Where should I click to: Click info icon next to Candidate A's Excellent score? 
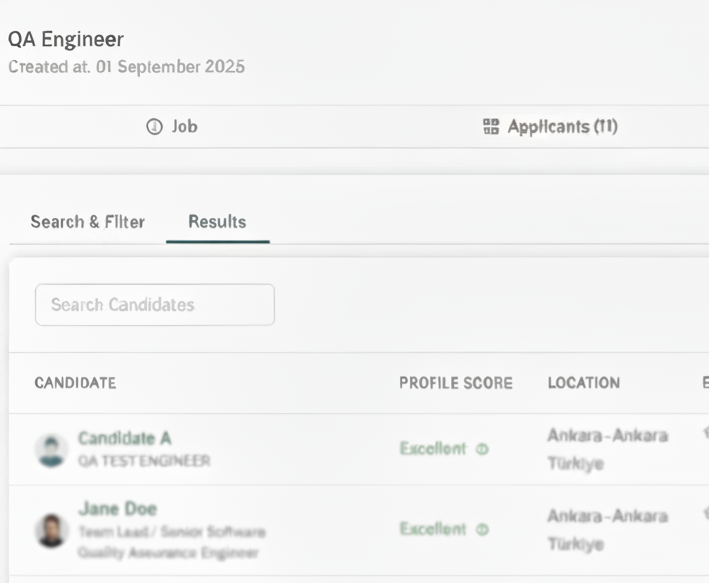483,449
